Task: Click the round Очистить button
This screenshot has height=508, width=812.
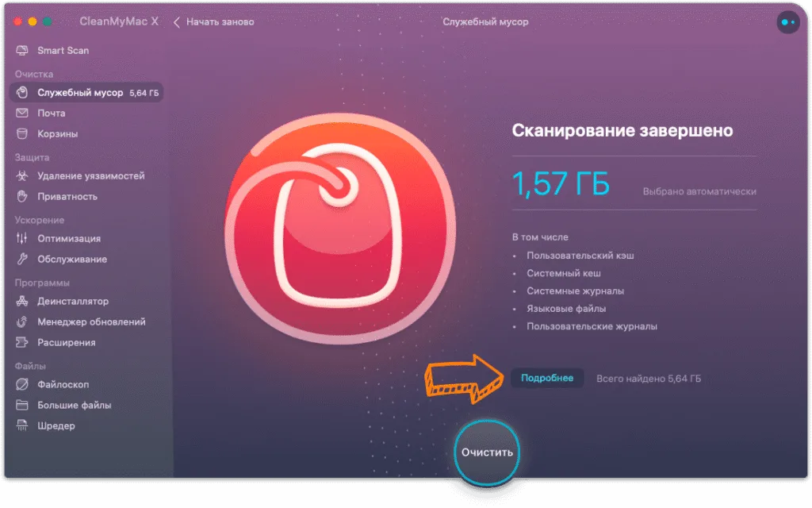Action: [487, 452]
